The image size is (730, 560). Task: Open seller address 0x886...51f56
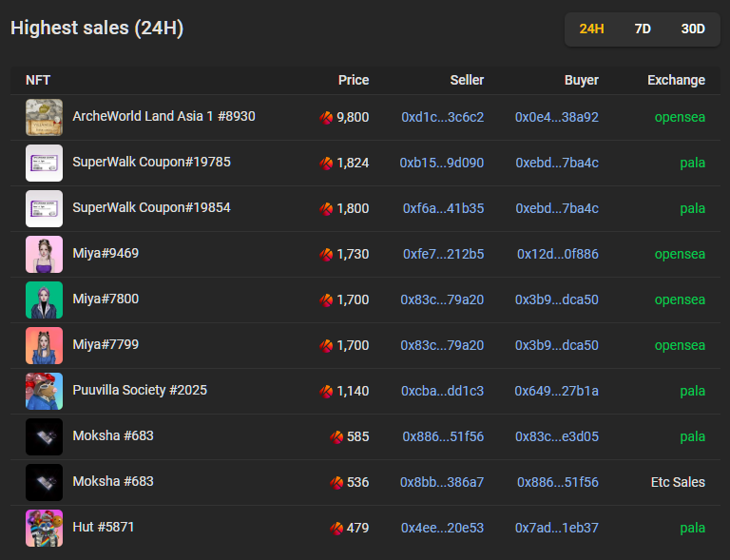click(x=443, y=436)
